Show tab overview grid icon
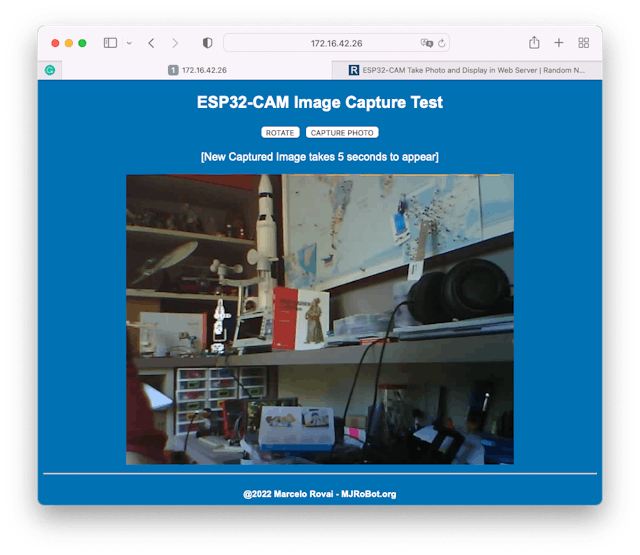The height and width of the screenshot is (555, 640). [584, 43]
